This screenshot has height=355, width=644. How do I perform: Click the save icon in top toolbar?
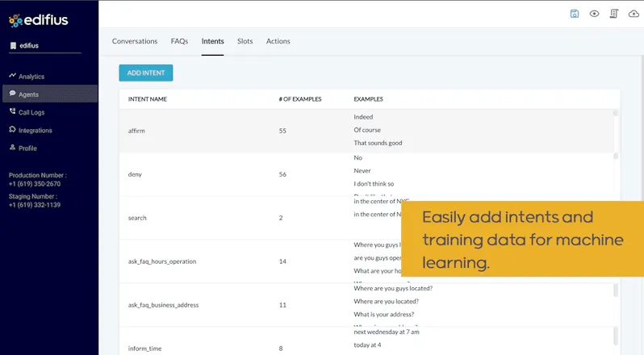pos(574,14)
